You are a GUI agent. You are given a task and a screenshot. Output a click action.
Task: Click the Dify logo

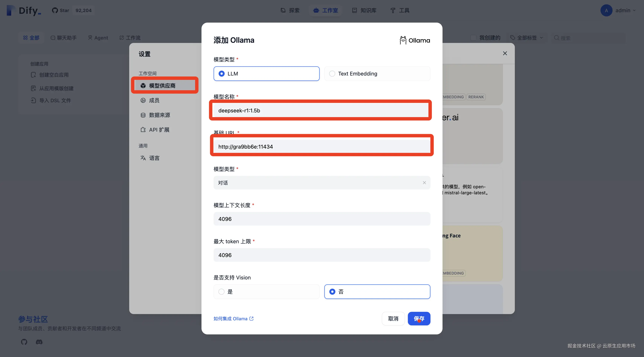tap(24, 11)
